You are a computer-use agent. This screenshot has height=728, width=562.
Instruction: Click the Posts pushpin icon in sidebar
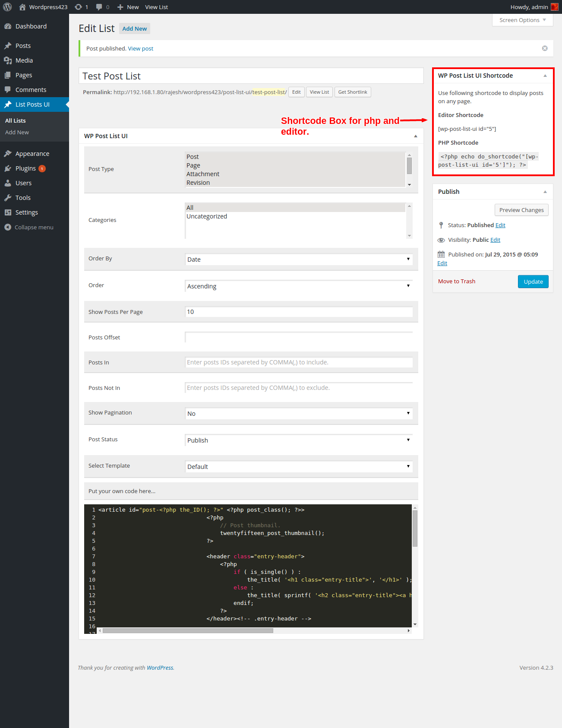tap(8, 46)
